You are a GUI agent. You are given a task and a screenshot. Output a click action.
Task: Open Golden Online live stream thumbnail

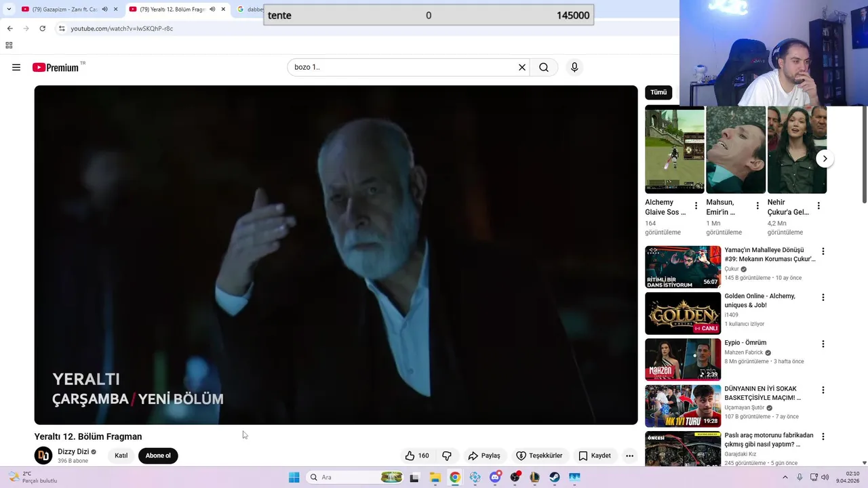(683, 313)
